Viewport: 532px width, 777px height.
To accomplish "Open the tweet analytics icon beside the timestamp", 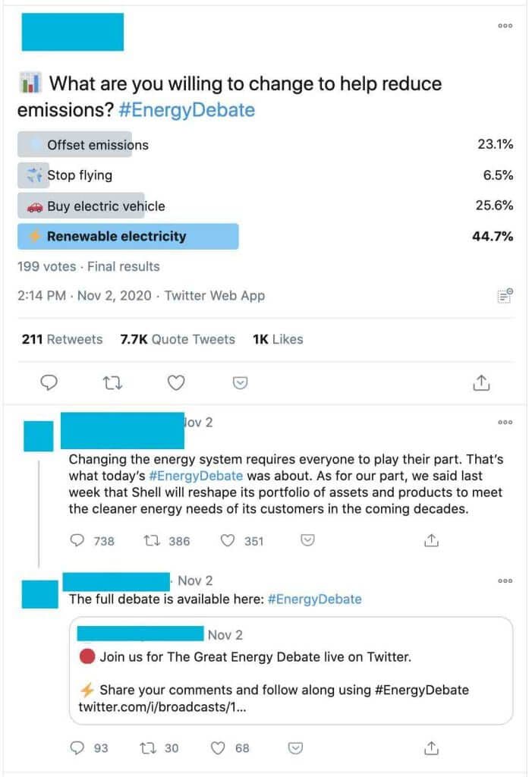I will 505,296.
